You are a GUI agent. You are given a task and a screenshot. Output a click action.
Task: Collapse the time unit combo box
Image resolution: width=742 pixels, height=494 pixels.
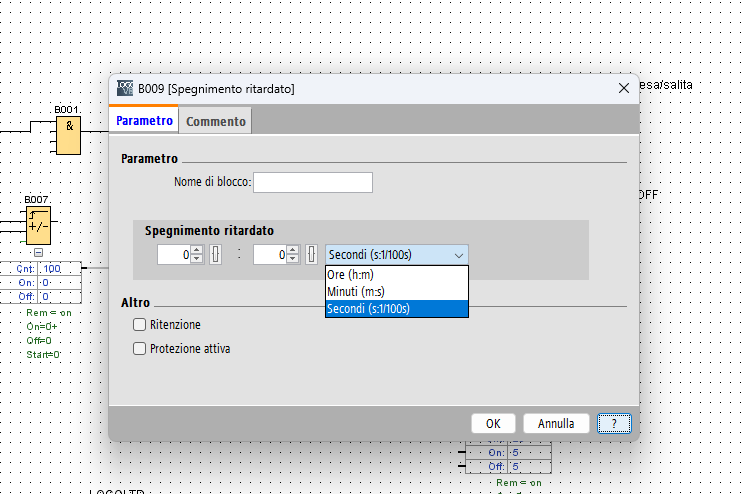pos(458,255)
